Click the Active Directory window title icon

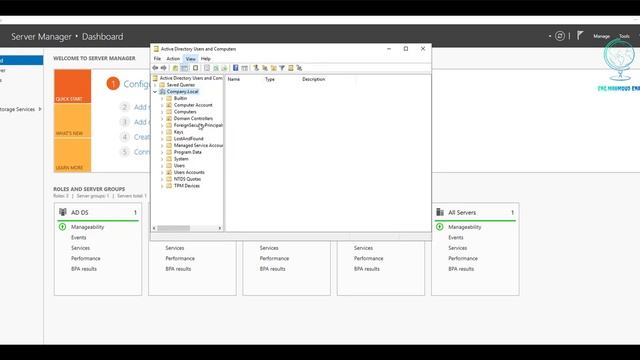pos(156,49)
